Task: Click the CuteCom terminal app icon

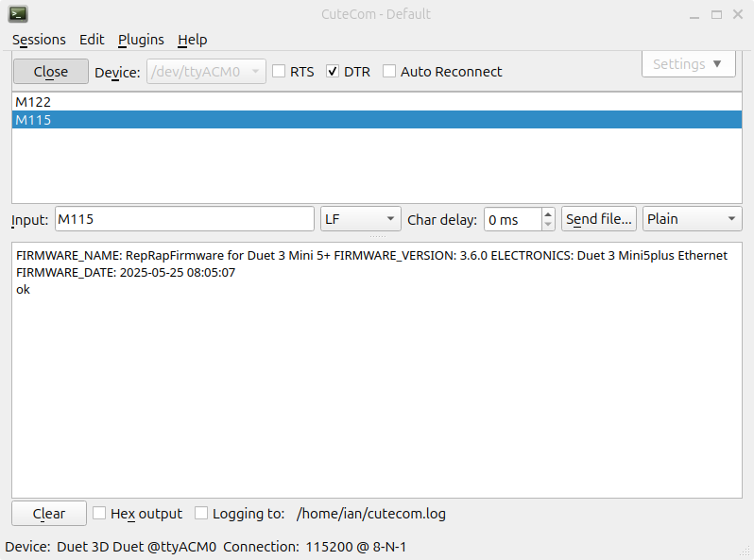Action: click(x=18, y=14)
